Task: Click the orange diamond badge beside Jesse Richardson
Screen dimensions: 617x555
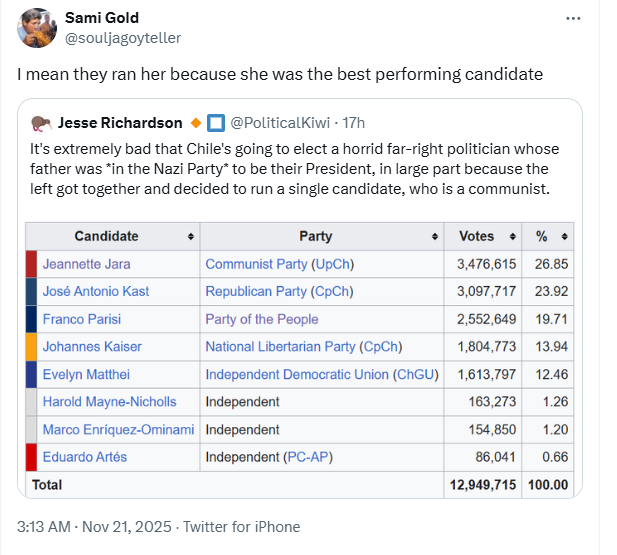Action: 195,123
